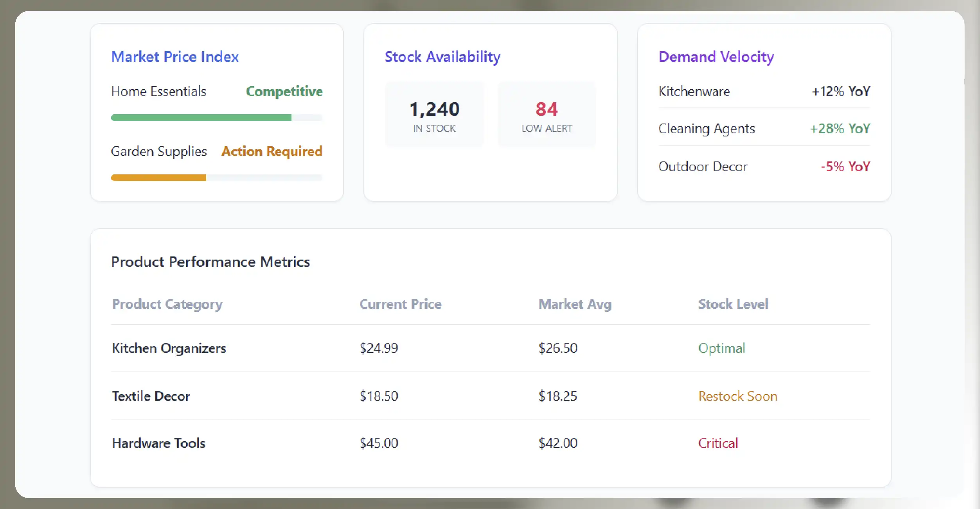The width and height of the screenshot is (980, 509).
Task: Select the Hardware Tools row name
Action: 158,443
